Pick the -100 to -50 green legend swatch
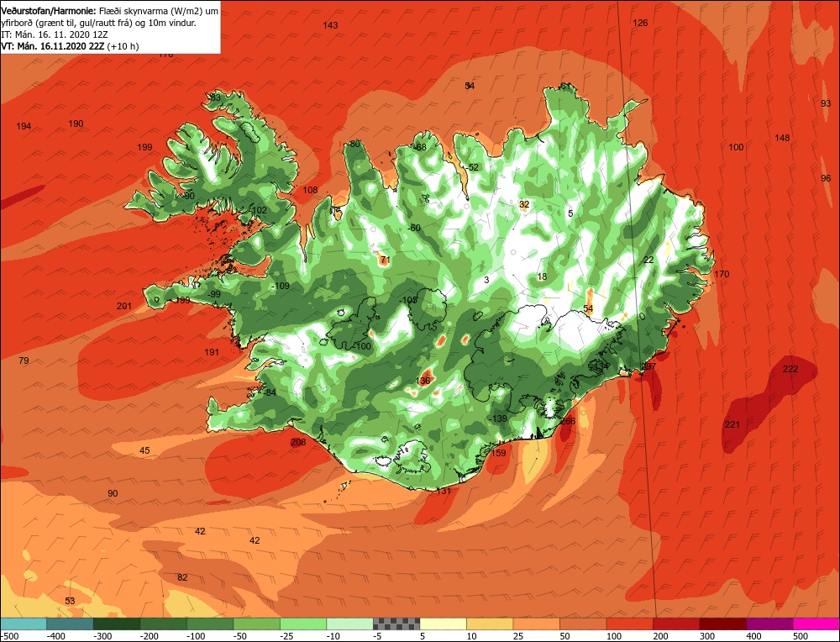 pos(210,624)
